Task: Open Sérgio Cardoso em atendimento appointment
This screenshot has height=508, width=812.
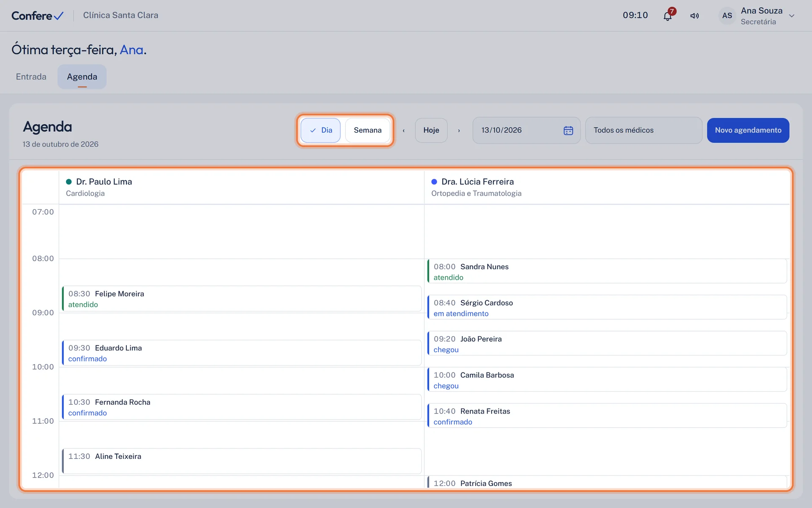Action: click(x=607, y=307)
